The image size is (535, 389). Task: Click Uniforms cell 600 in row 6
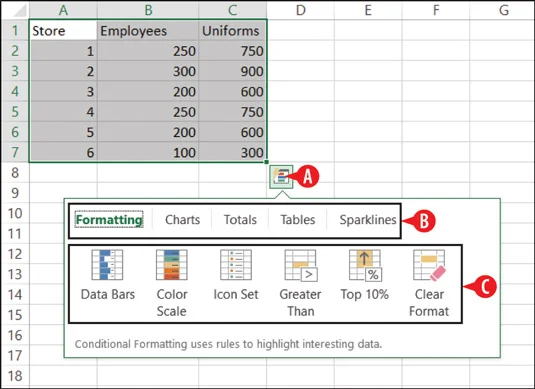[x=233, y=132]
